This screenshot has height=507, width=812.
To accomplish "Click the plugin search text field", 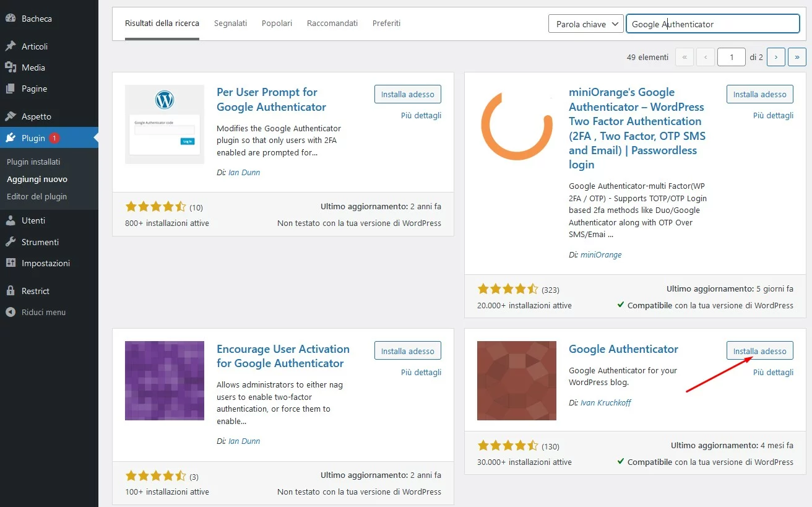I will coord(713,24).
